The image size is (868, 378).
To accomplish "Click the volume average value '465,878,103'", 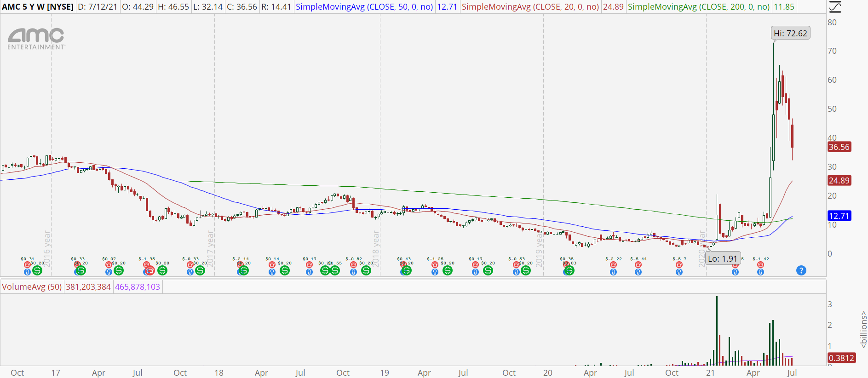I will [x=138, y=287].
